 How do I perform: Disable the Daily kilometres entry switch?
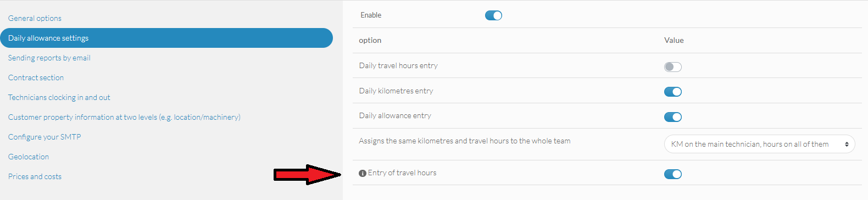[x=673, y=92]
